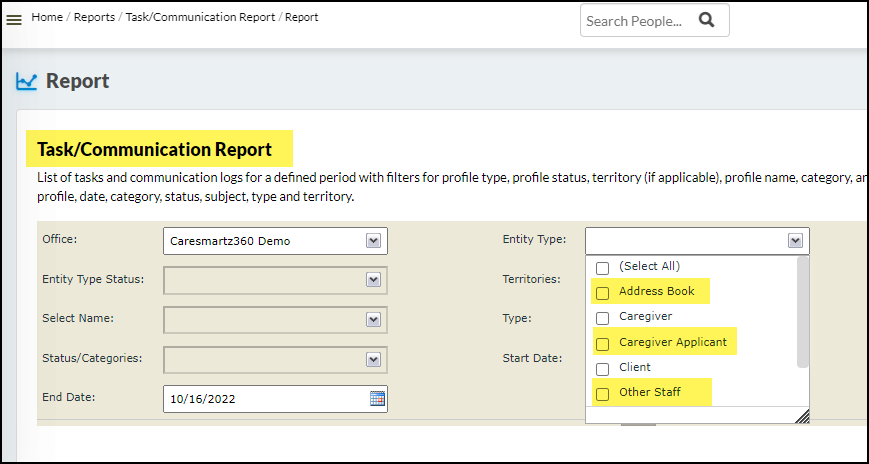Image resolution: width=869 pixels, height=464 pixels.
Task: Check the Client entity type
Action: (x=602, y=368)
